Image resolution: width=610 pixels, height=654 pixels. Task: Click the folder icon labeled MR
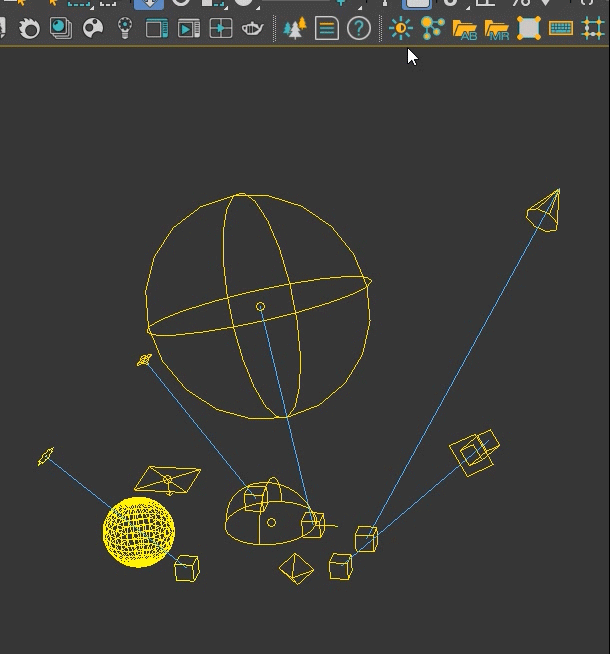pyautogui.click(x=497, y=29)
